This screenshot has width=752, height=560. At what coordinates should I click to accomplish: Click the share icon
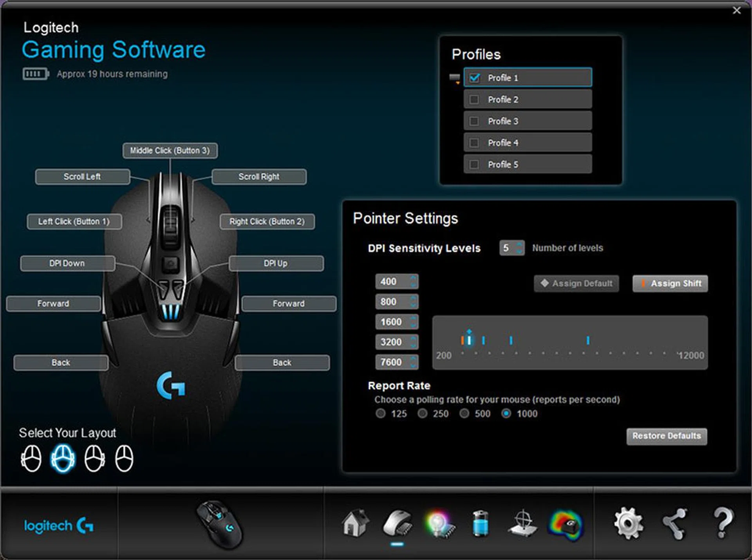point(675,524)
